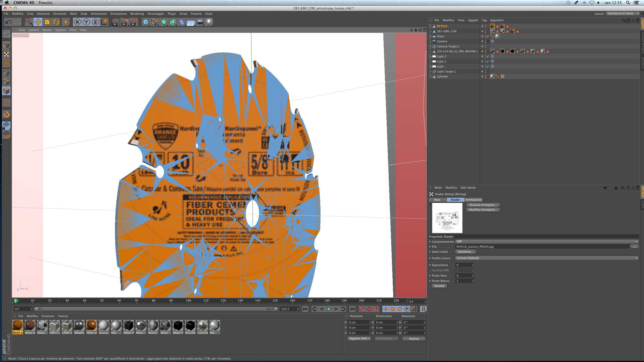The height and width of the screenshot is (362, 644).
Task: Click the Applica button
Action: [x=414, y=339]
